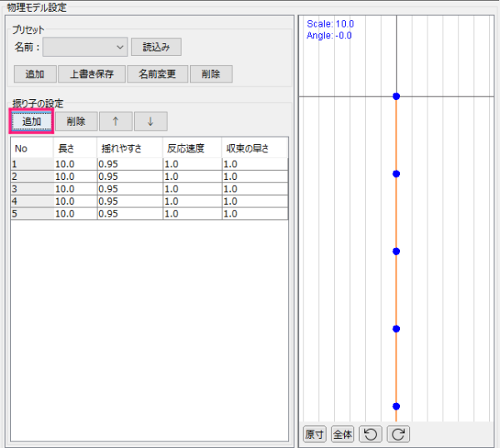Edit 反応速度 value in row 5
Screen dimensions: 500x448
pyautogui.click(x=192, y=214)
